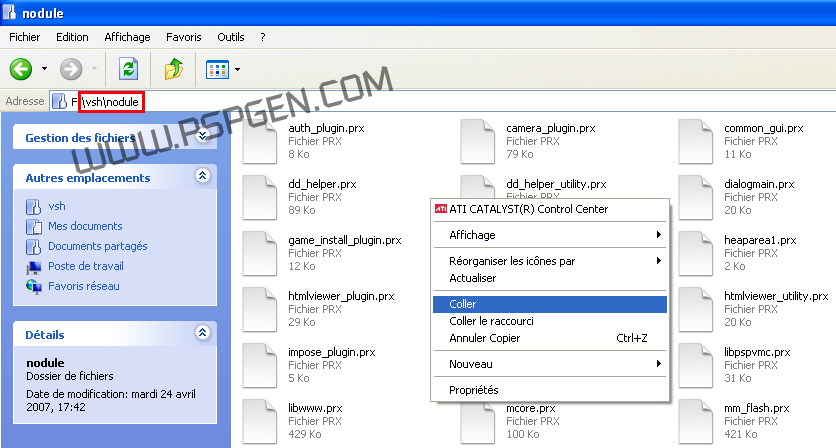Choose Annuler Copier in the context menu

[x=550, y=338]
